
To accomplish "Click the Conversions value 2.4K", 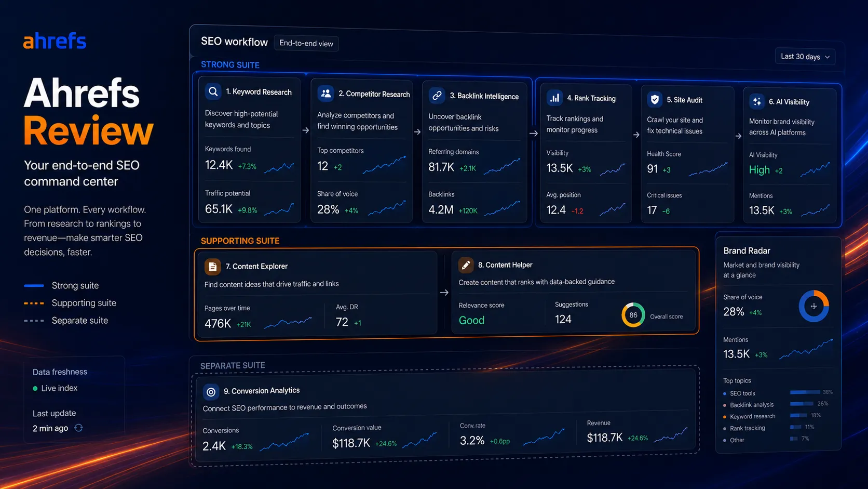I will pos(214,446).
